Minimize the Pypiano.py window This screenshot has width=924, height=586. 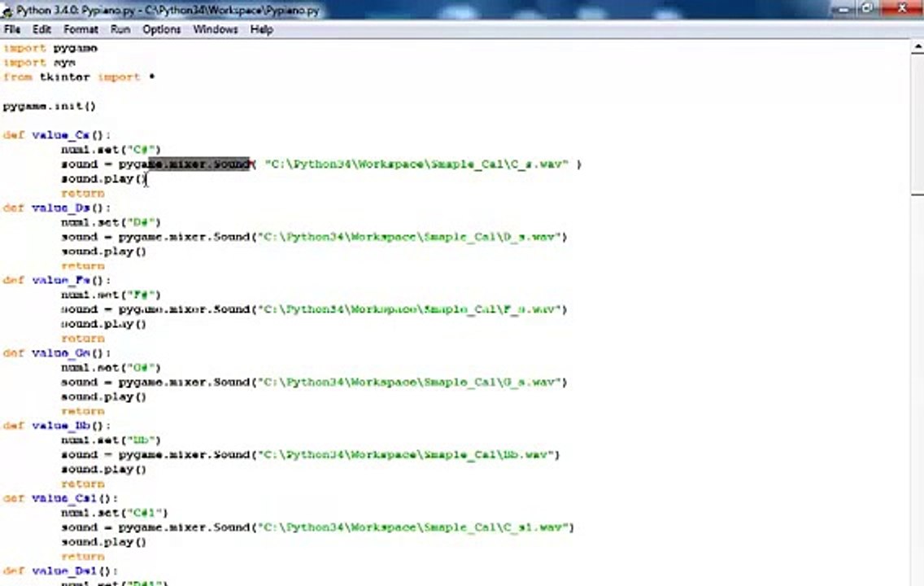[843, 9]
